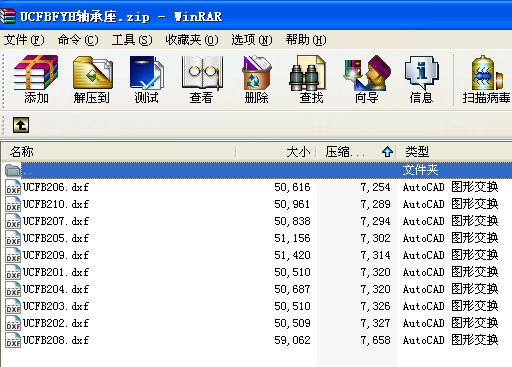512x367 pixels.
Task: Click the 查找 (Find) binoculars icon
Action: (308, 73)
